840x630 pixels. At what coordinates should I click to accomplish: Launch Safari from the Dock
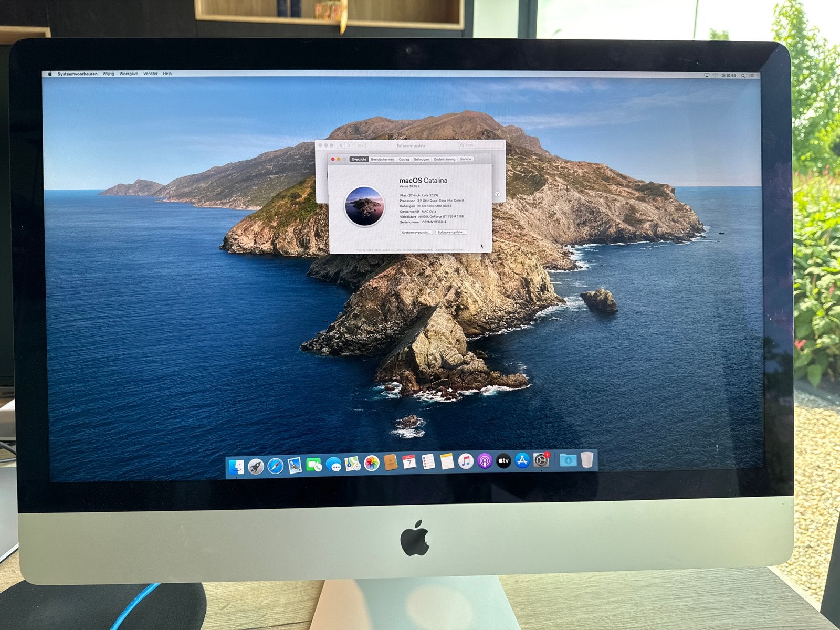[275, 465]
